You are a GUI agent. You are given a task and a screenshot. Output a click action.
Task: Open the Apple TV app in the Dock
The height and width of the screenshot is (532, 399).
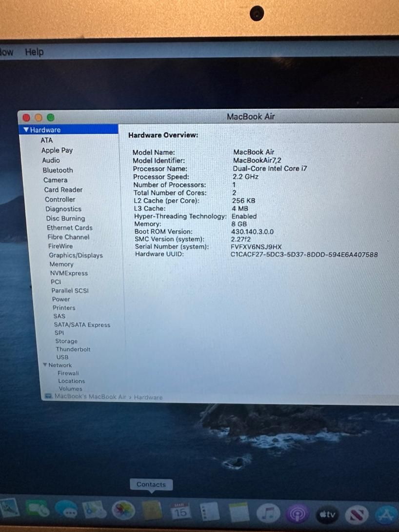point(327,514)
